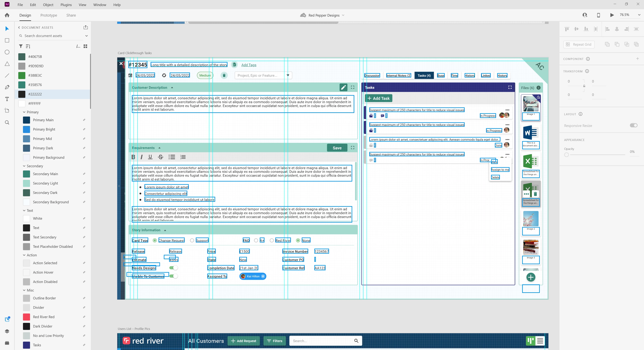Click the Repeat Grid button

pyautogui.click(x=579, y=44)
